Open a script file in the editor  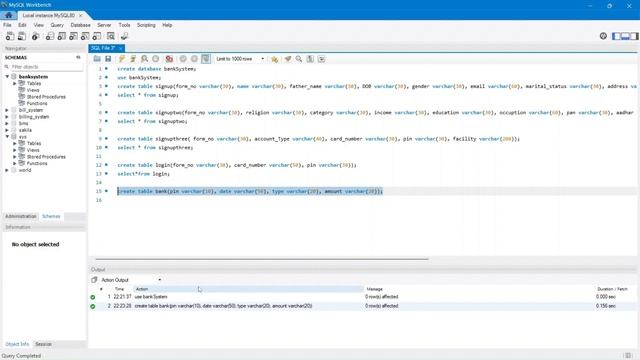[x=97, y=59]
